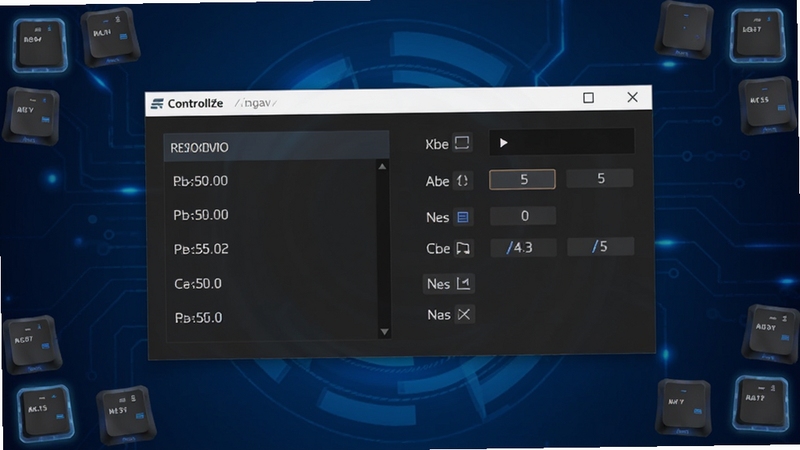Select the Pa:50.0 list row

(270, 318)
